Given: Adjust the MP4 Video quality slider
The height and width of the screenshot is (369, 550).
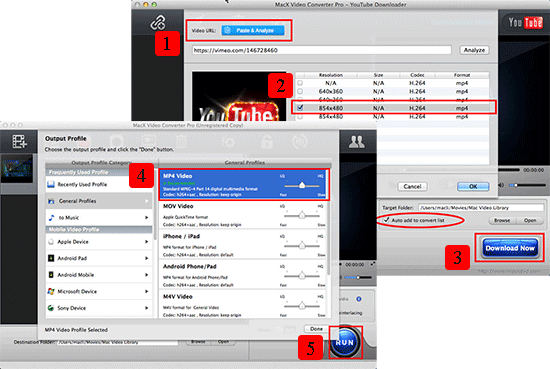Looking at the screenshot, I should pyautogui.click(x=302, y=185).
